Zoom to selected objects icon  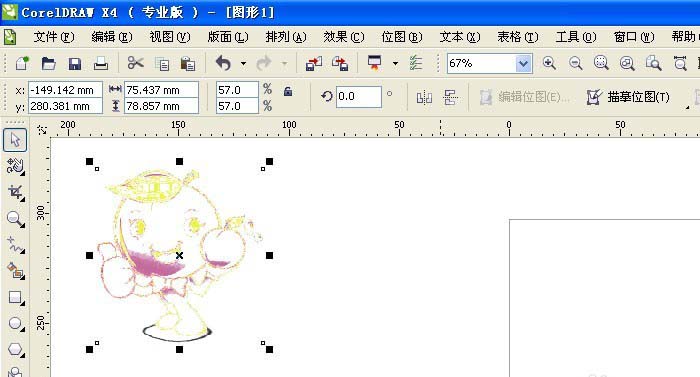601,63
